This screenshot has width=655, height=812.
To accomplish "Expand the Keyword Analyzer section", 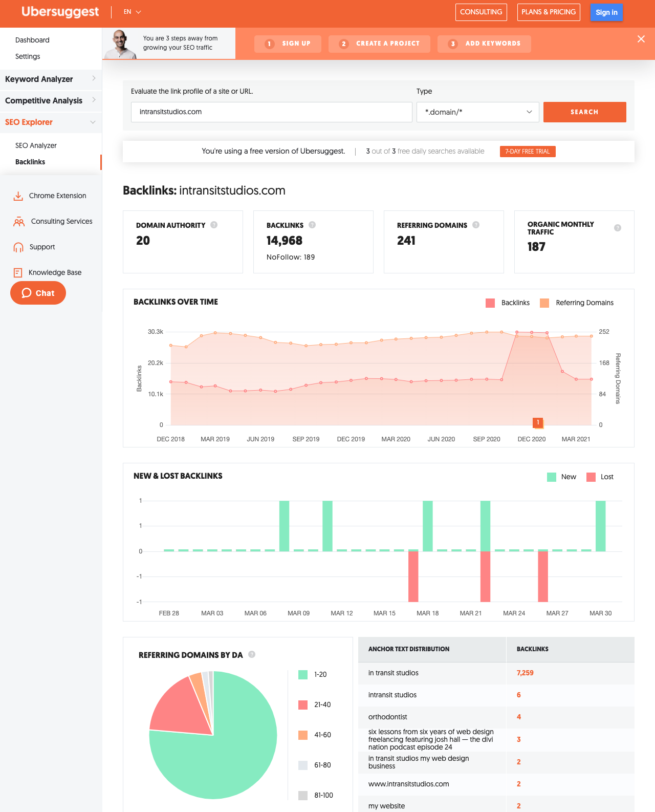I will click(51, 79).
